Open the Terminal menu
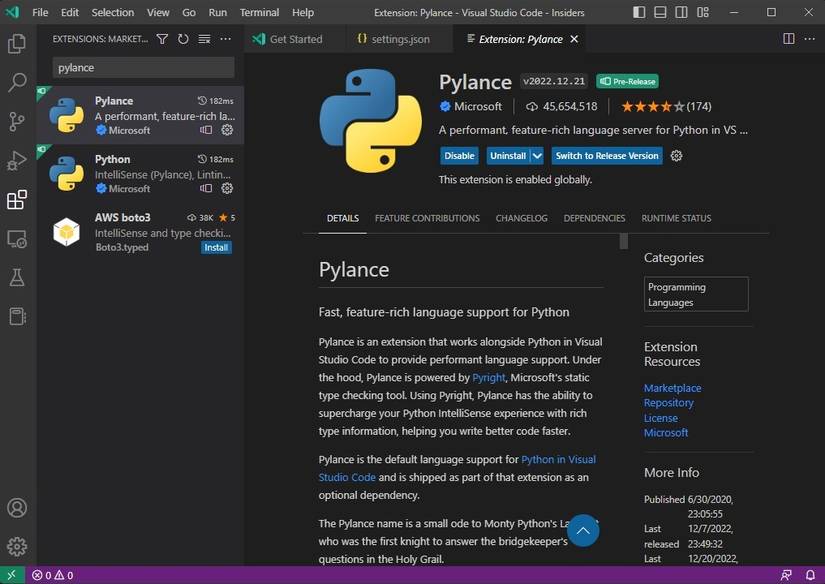Screen dimensions: 825x584 259,12
